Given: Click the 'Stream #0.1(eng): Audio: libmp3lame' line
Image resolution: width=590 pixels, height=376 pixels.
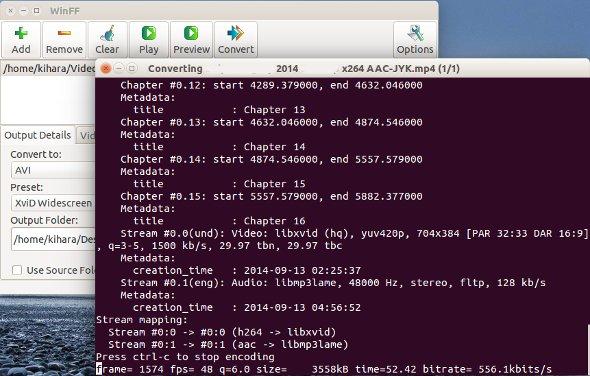Looking at the screenshot, I should pyautogui.click(x=333, y=282).
